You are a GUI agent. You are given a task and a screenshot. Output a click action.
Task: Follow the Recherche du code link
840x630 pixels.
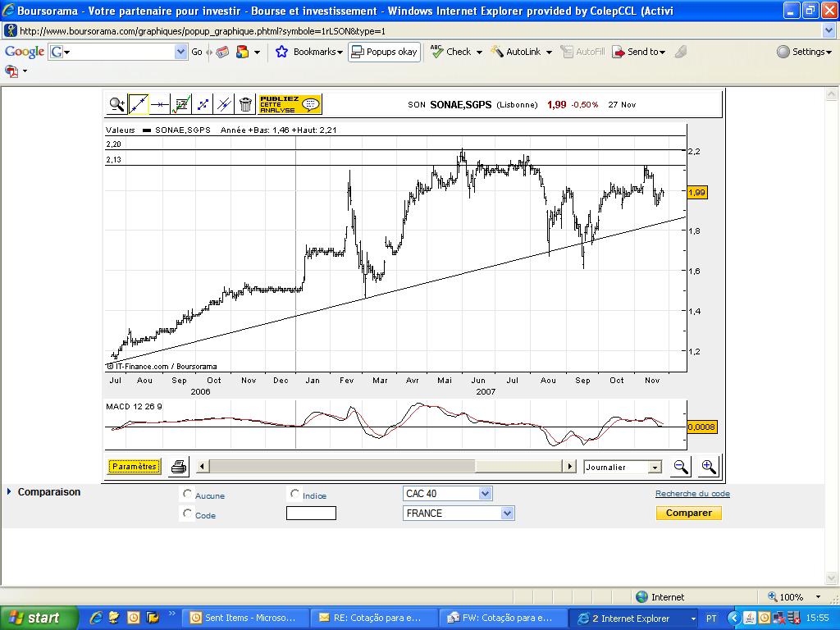(x=692, y=492)
